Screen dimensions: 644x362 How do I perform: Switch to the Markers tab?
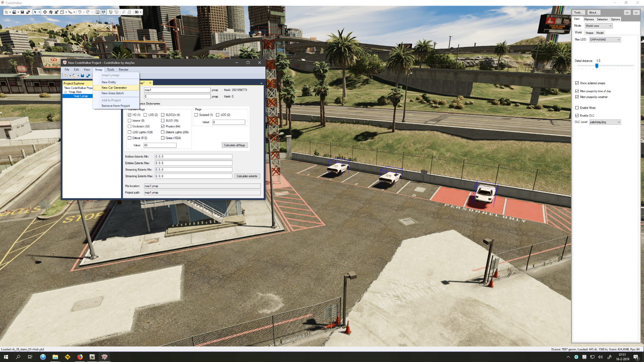589,19
